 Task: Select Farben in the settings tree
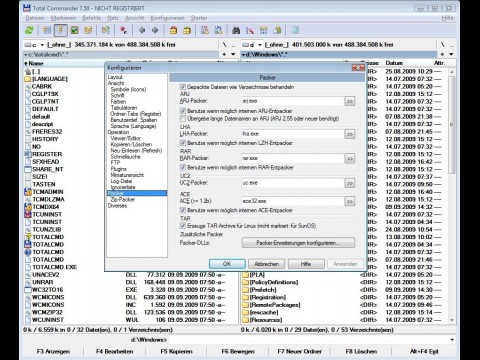point(118,102)
